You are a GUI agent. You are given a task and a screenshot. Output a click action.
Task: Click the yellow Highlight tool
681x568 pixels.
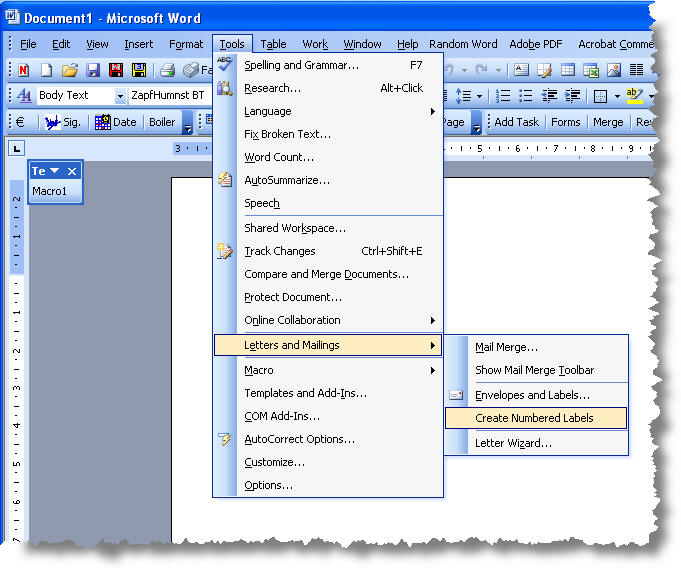pos(634,96)
